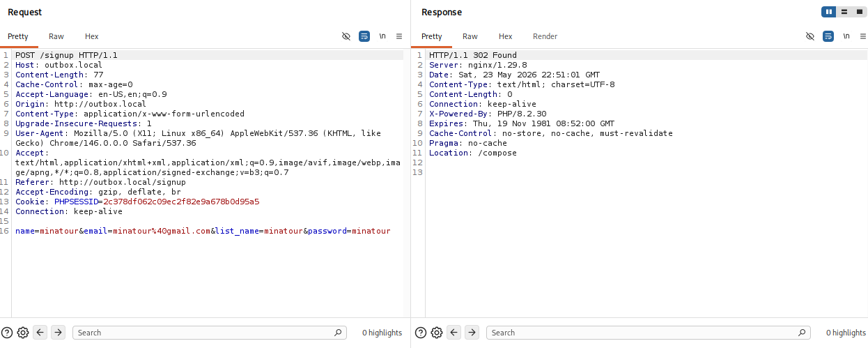Click the request body with password=minatour
Viewport: 868px width, 348px height.
(x=203, y=231)
